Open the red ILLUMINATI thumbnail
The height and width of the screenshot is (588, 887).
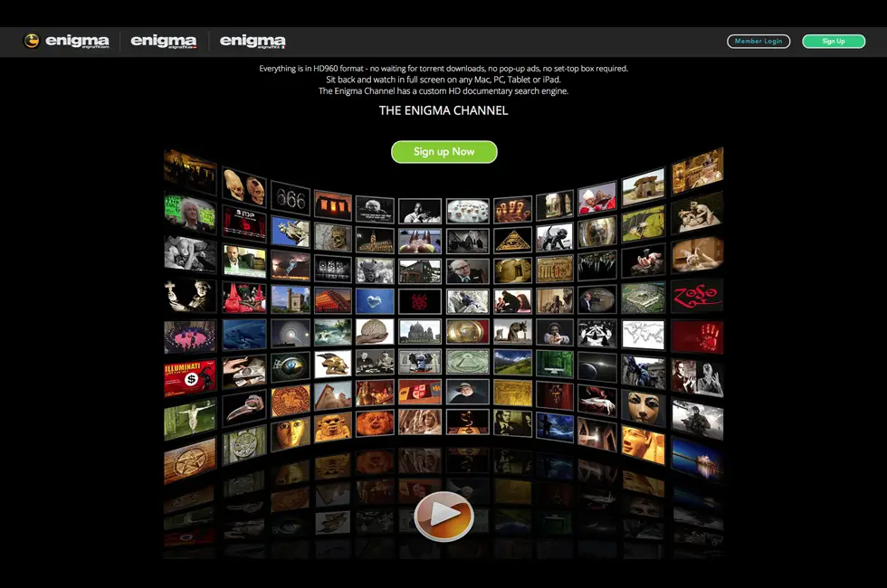pos(189,378)
